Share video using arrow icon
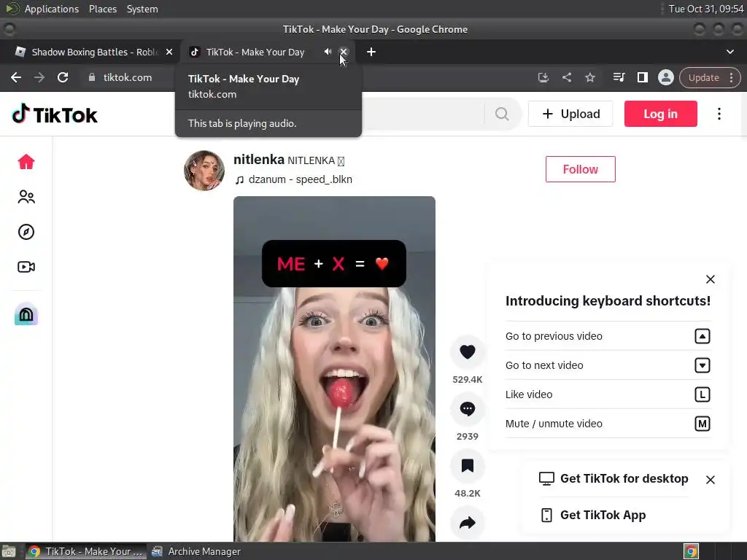The height and width of the screenshot is (560, 747). pos(468,523)
